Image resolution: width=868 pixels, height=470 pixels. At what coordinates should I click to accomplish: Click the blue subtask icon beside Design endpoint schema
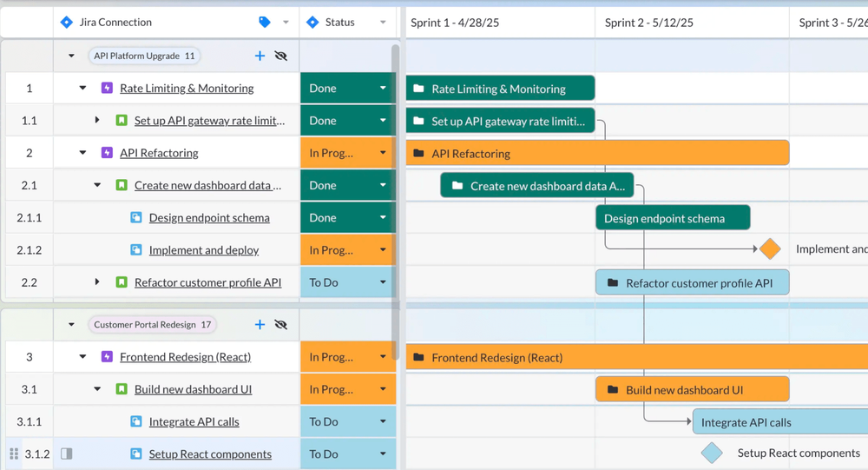click(x=136, y=217)
